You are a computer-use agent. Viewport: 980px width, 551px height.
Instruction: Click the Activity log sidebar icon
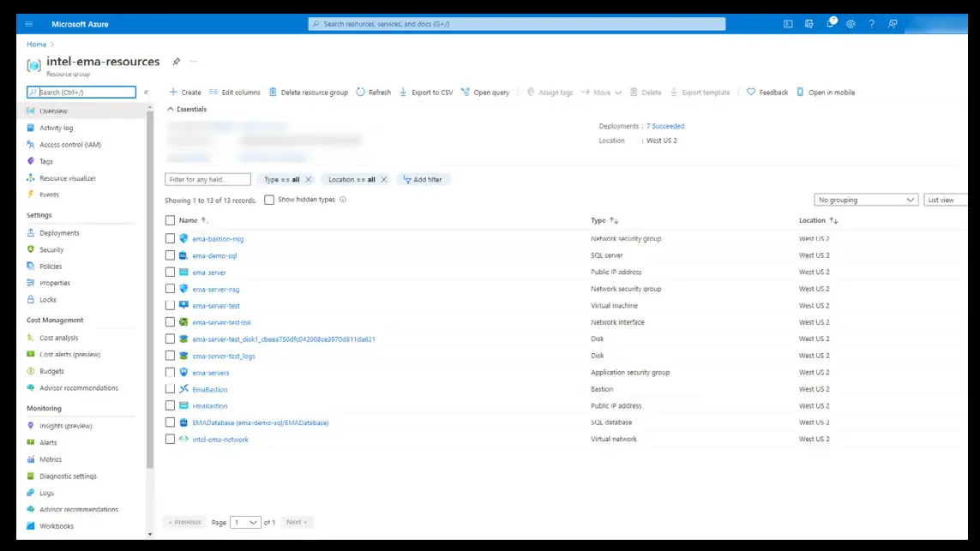point(31,128)
